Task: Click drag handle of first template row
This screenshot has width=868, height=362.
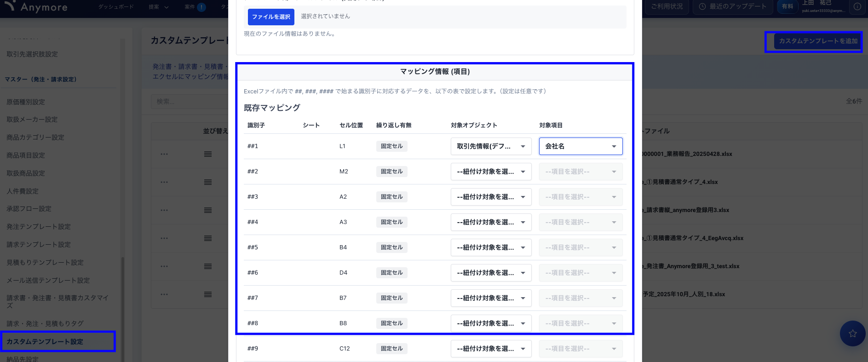Action: pyautogui.click(x=208, y=154)
